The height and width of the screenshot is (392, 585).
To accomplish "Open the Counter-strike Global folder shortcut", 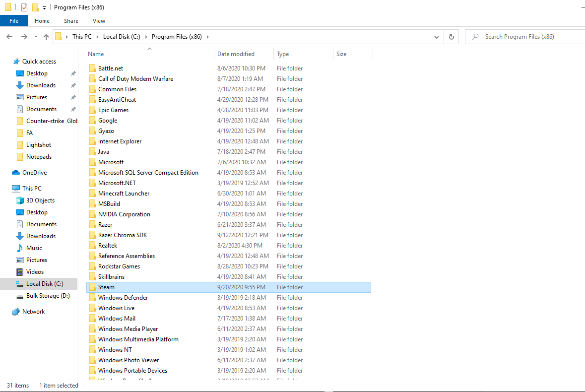I will tap(47, 121).
